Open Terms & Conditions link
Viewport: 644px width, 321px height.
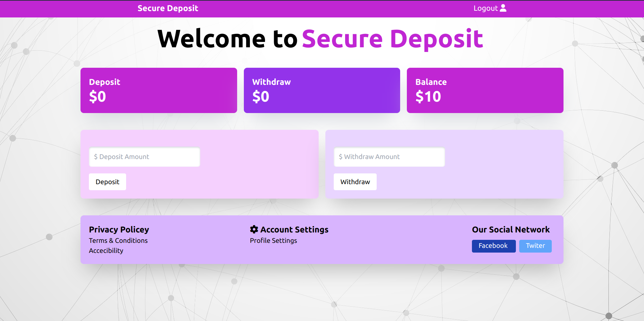tap(118, 240)
